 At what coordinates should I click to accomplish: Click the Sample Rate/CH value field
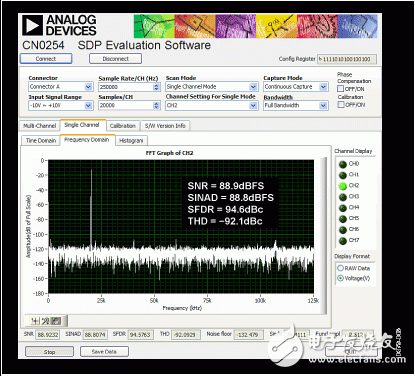126,87
